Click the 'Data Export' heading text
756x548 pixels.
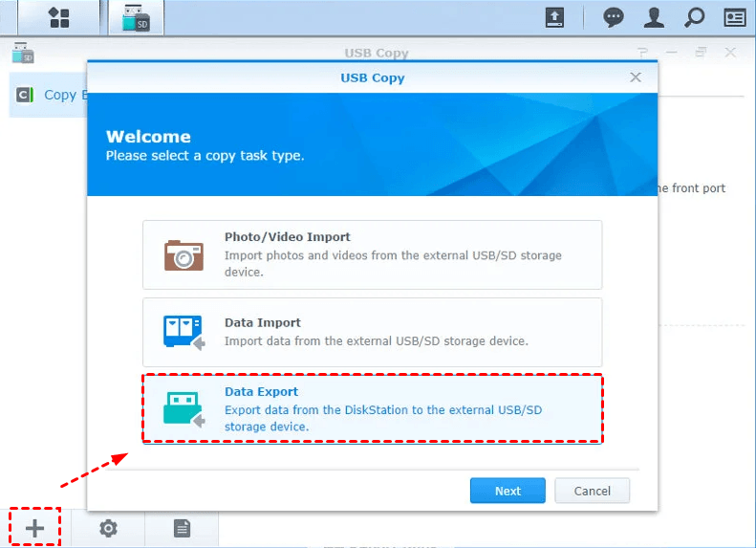261,392
